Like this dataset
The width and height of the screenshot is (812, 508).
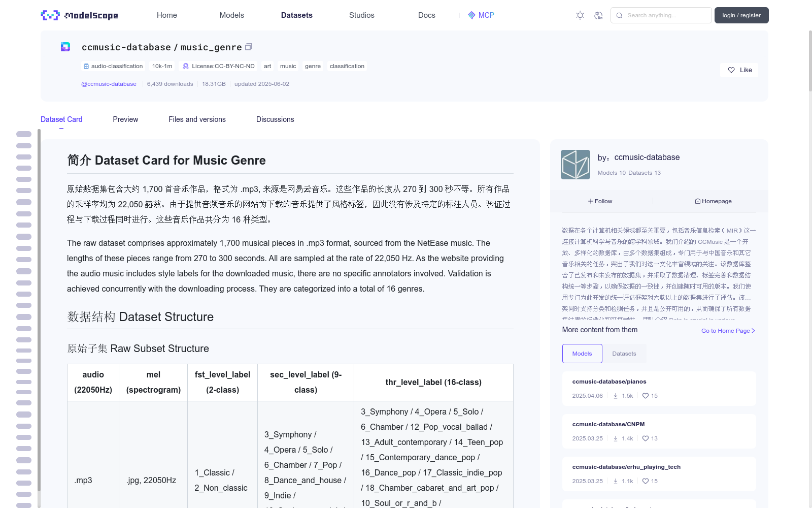point(739,70)
